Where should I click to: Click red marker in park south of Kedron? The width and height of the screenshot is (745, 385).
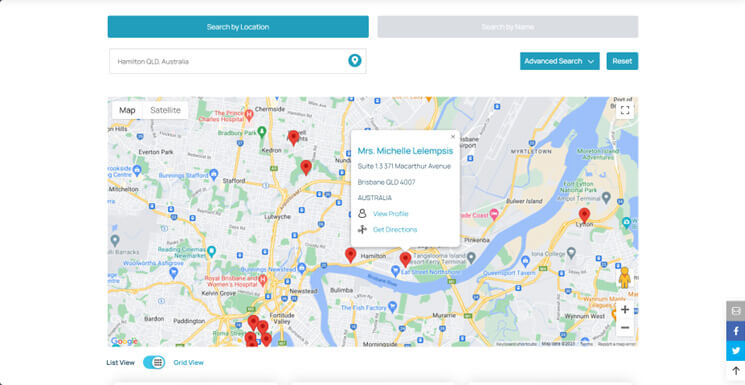[306, 167]
